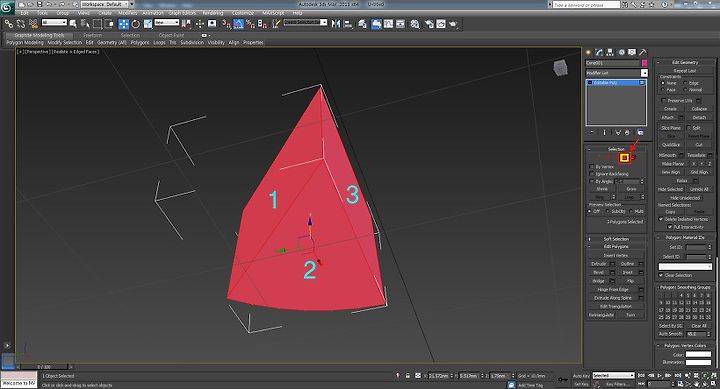This screenshot has width=720, height=389.
Task: Toggle Delete Isolated Vertices checkbox
Action: (x=661, y=219)
